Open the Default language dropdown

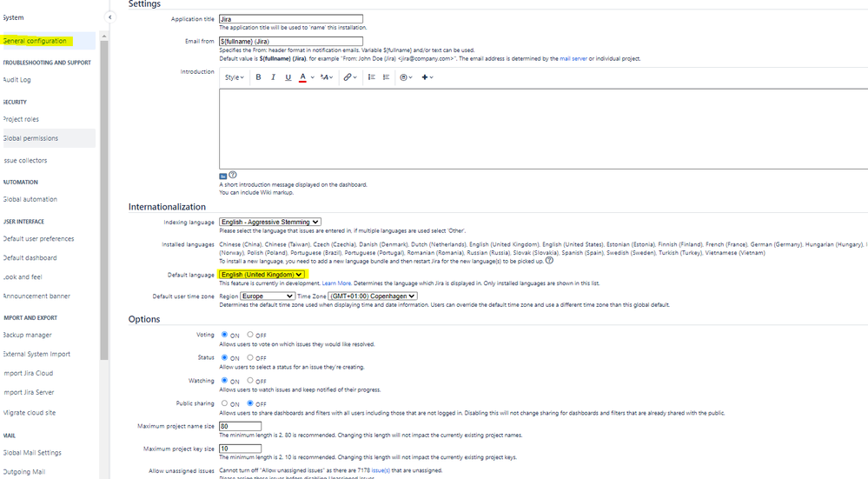pyautogui.click(x=262, y=274)
